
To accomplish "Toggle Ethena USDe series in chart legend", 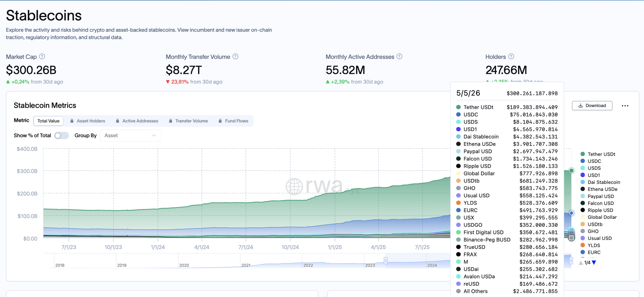I will (599, 189).
